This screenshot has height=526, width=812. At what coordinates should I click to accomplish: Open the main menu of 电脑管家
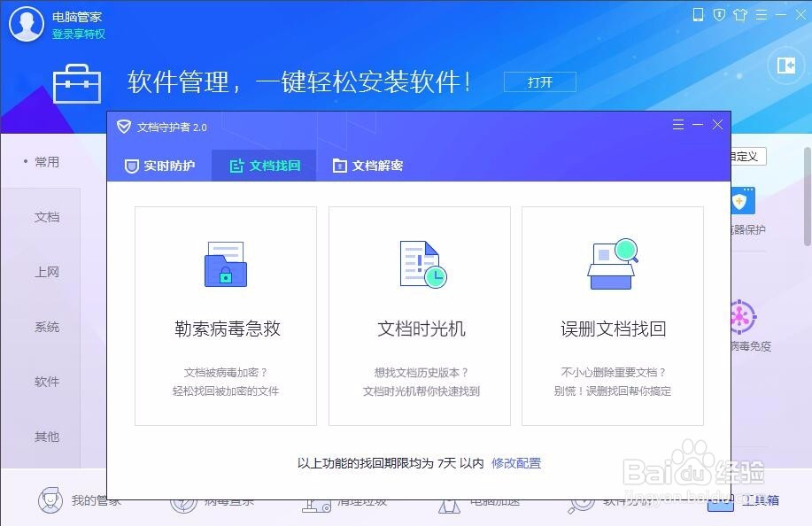[x=762, y=14]
